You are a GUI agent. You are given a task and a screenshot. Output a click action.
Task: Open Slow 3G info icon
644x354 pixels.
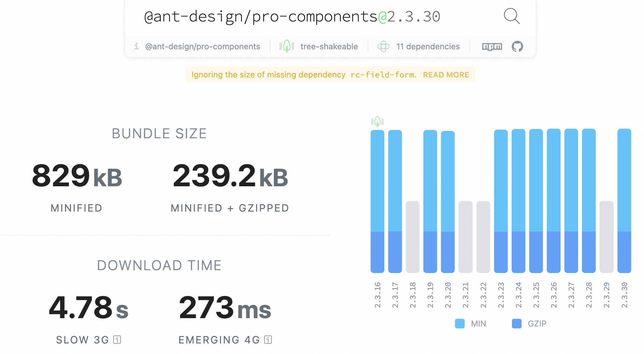(x=117, y=340)
